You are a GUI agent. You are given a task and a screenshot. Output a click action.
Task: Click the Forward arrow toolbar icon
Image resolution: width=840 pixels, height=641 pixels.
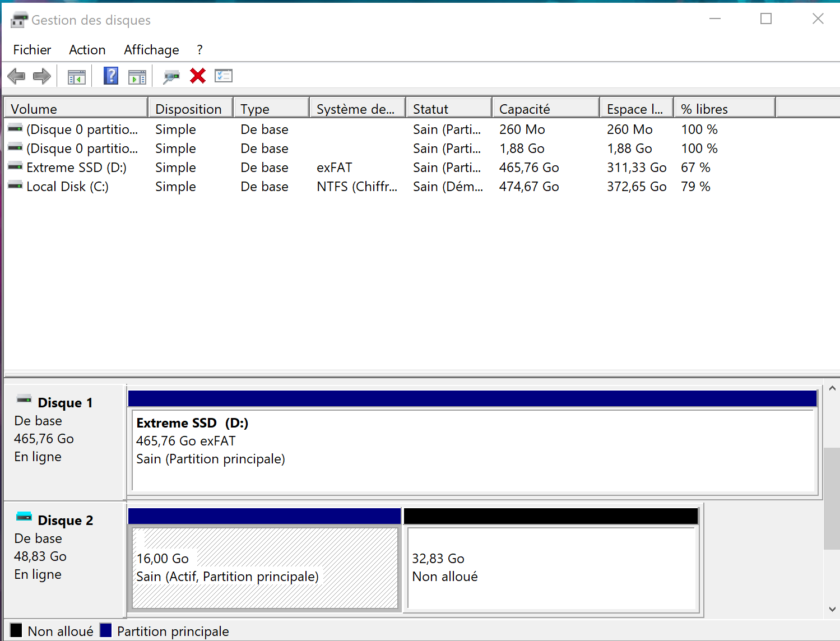(42, 76)
